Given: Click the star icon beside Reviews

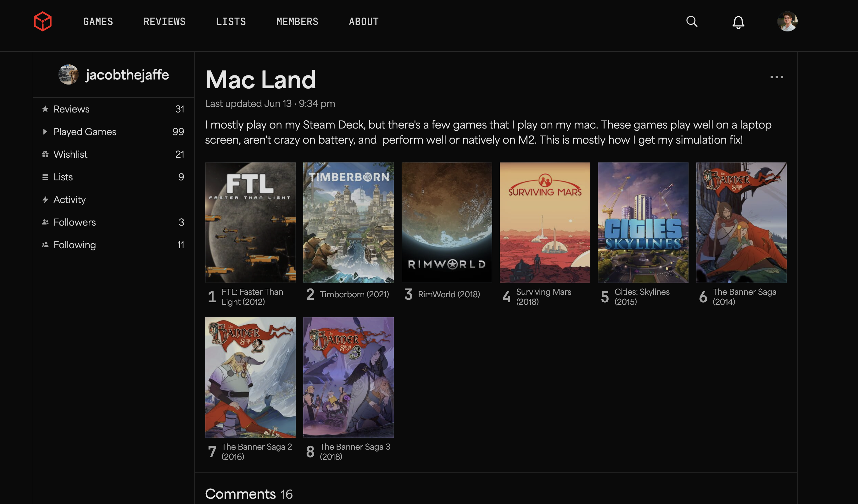Looking at the screenshot, I should [45, 109].
